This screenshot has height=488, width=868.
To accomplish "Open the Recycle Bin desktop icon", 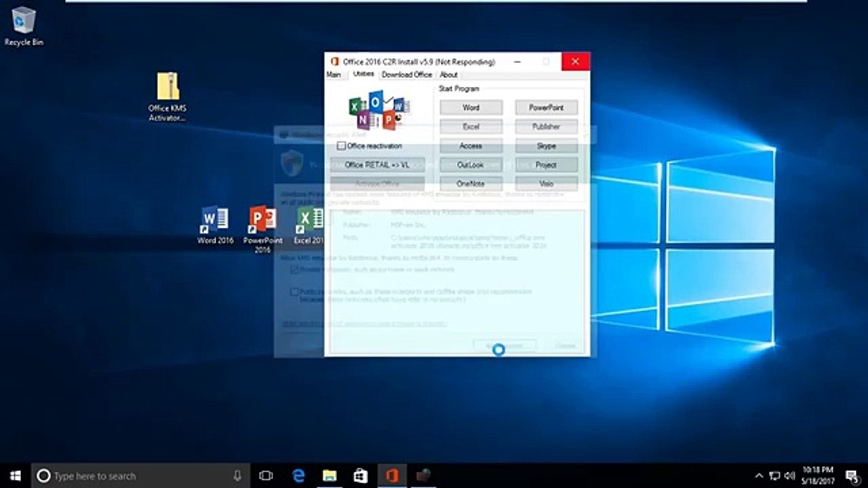I will [x=24, y=26].
